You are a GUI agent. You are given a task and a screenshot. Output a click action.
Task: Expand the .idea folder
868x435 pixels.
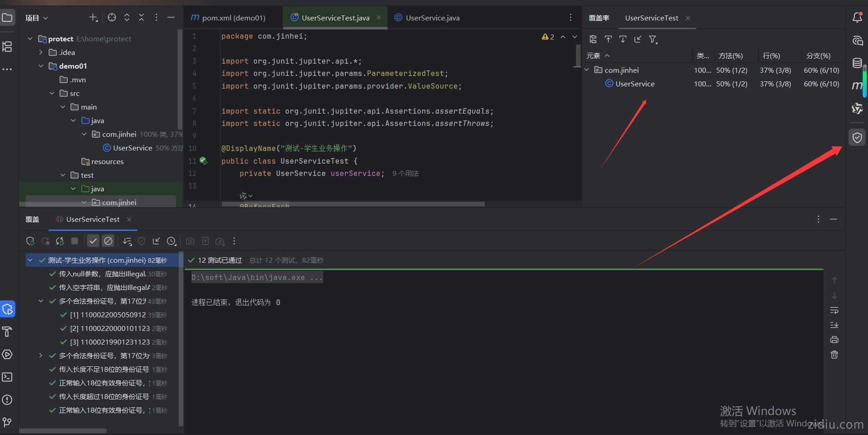41,52
